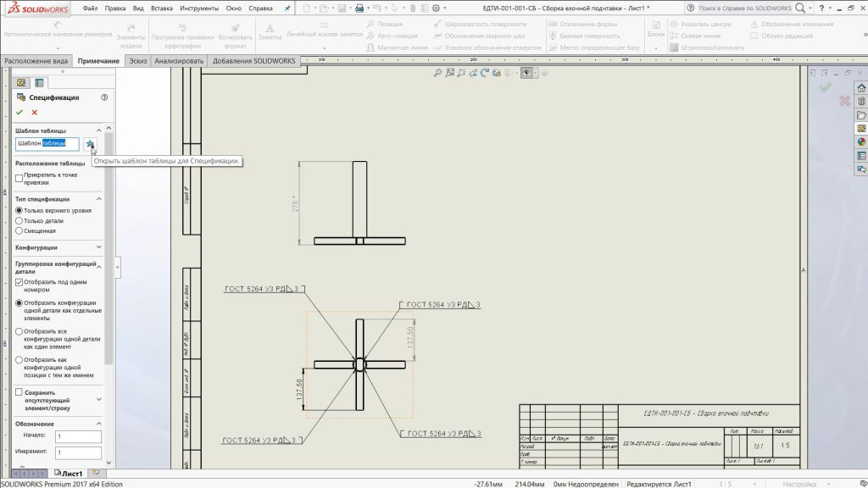Click the add sheet icon next to Лист1
868x488 pixels.
pos(96,473)
